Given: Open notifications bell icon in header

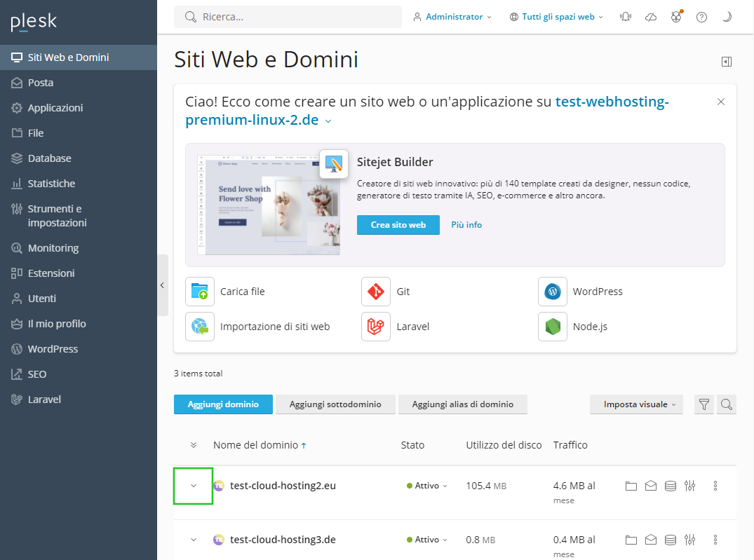Looking at the screenshot, I should click(x=626, y=18).
